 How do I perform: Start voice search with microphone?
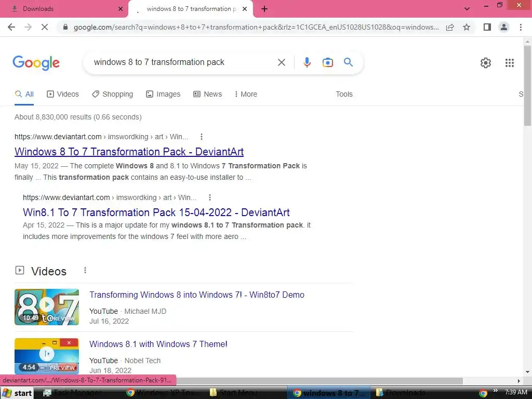307,62
